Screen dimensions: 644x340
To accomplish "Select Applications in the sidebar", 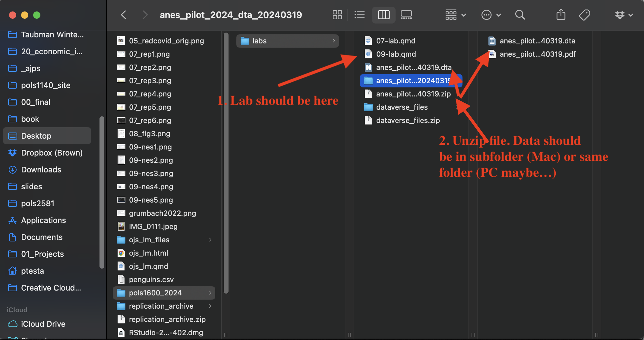I will coord(43,220).
